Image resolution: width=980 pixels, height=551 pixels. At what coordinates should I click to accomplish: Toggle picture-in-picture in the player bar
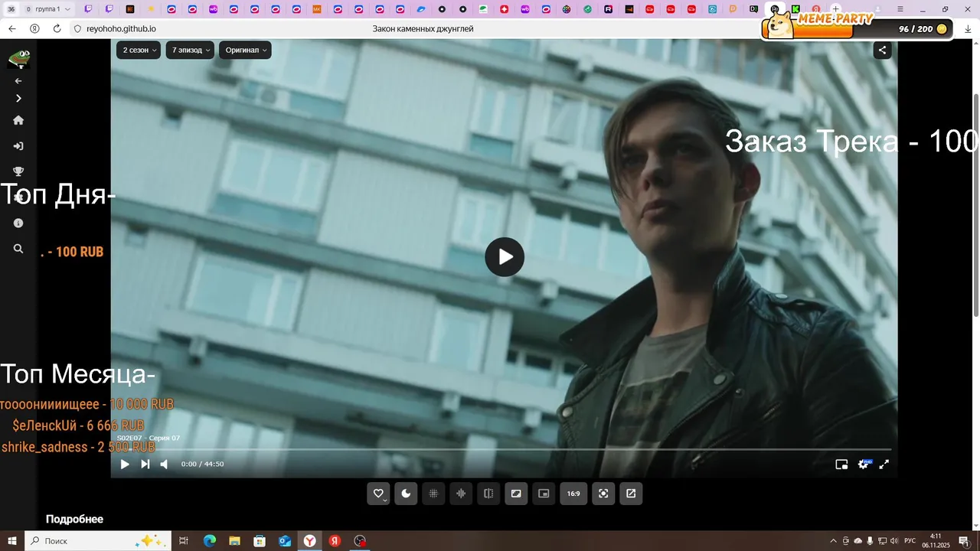coord(841,464)
